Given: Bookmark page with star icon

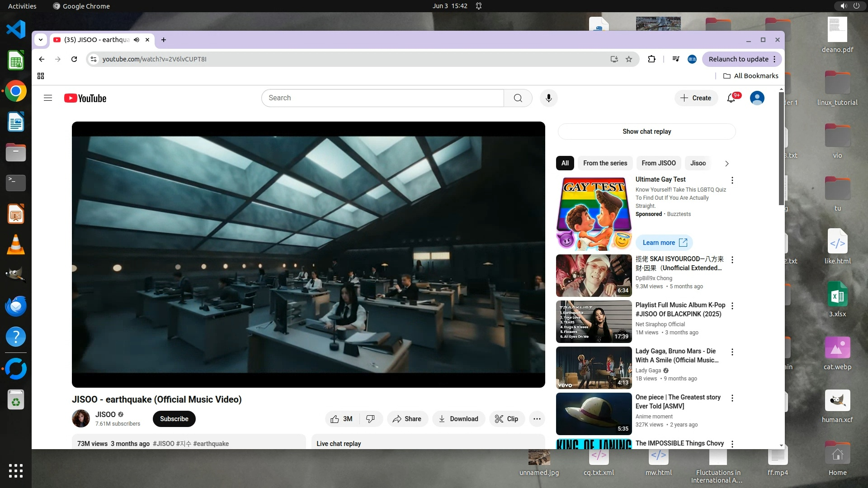Looking at the screenshot, I should [629, 59].
